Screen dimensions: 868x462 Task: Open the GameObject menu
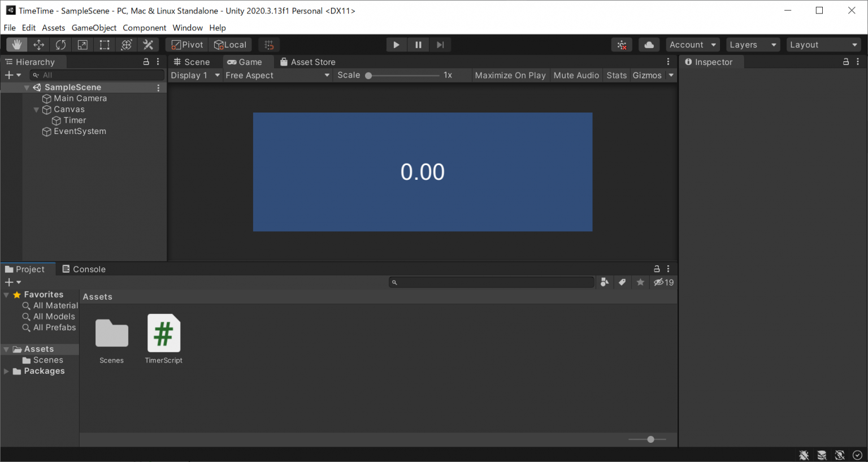(x=94, y=27)
